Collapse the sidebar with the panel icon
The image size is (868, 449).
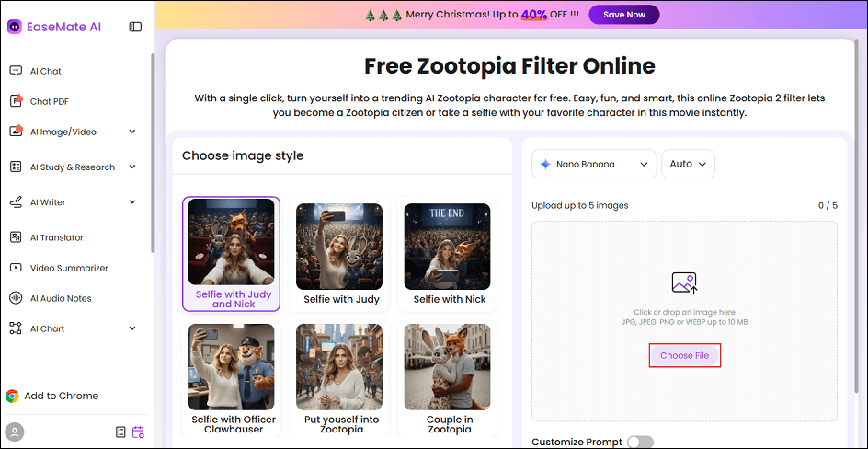[135, 27]
